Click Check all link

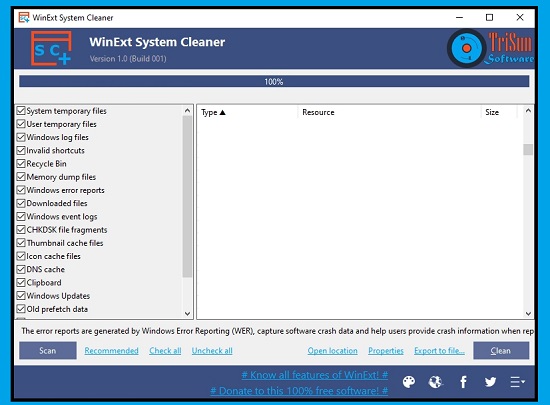pyautogui.click(x=165, y=351)
